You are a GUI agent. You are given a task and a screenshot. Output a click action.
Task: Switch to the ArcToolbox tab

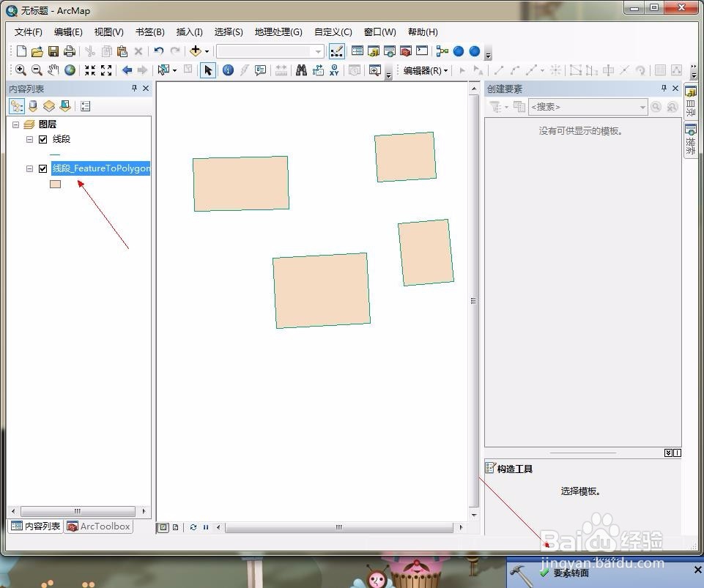click(x=99, y=526)
